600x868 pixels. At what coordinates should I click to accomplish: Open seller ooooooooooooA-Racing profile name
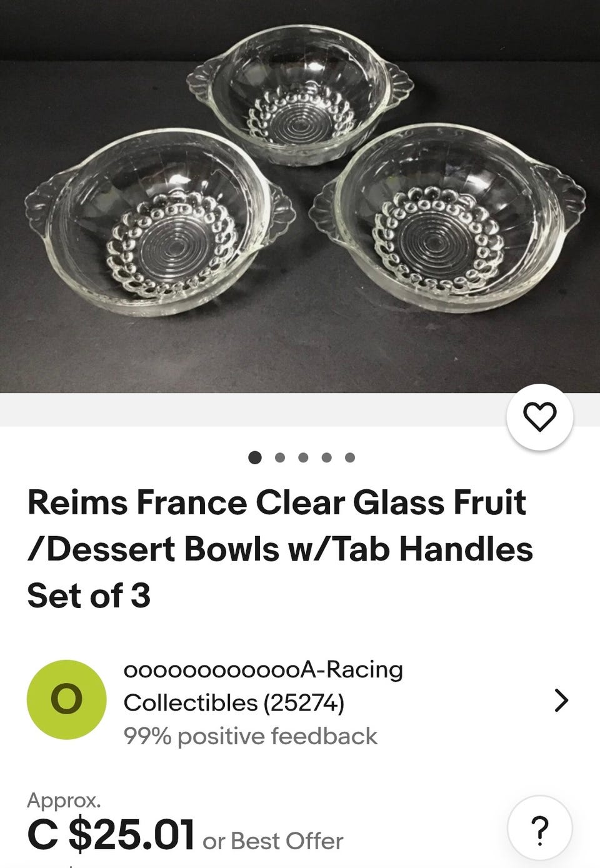point(263,669)
